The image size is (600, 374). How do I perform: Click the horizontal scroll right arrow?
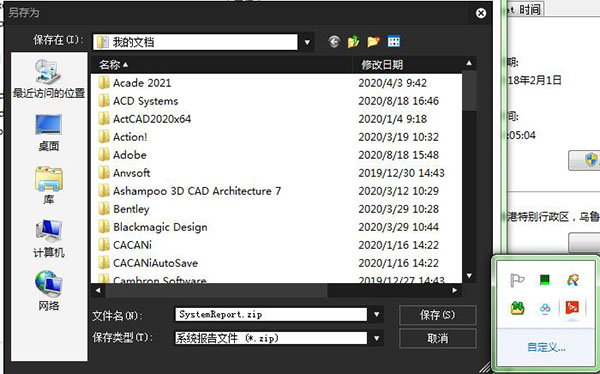point(455,291)
